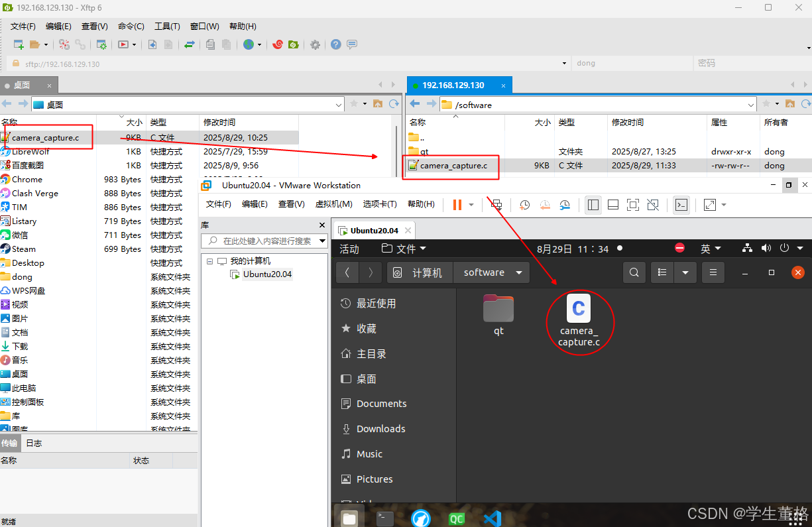Open Xftp 工具(T) menu
This screenshot has width=812, height=527.
[167, 27]
